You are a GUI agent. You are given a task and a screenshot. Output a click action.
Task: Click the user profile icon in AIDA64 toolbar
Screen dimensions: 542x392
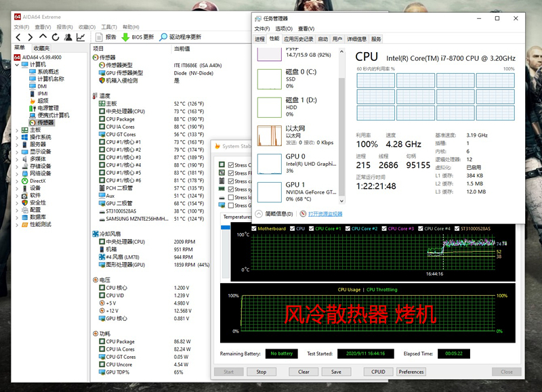pos(68,37)
